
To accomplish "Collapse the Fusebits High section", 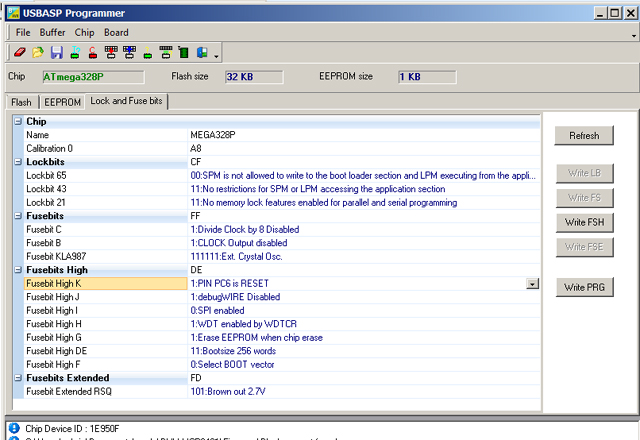I will tap(18, 270).
